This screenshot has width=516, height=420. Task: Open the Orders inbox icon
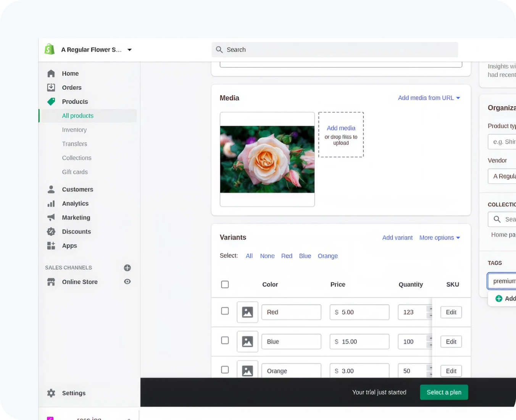point(51,87)
